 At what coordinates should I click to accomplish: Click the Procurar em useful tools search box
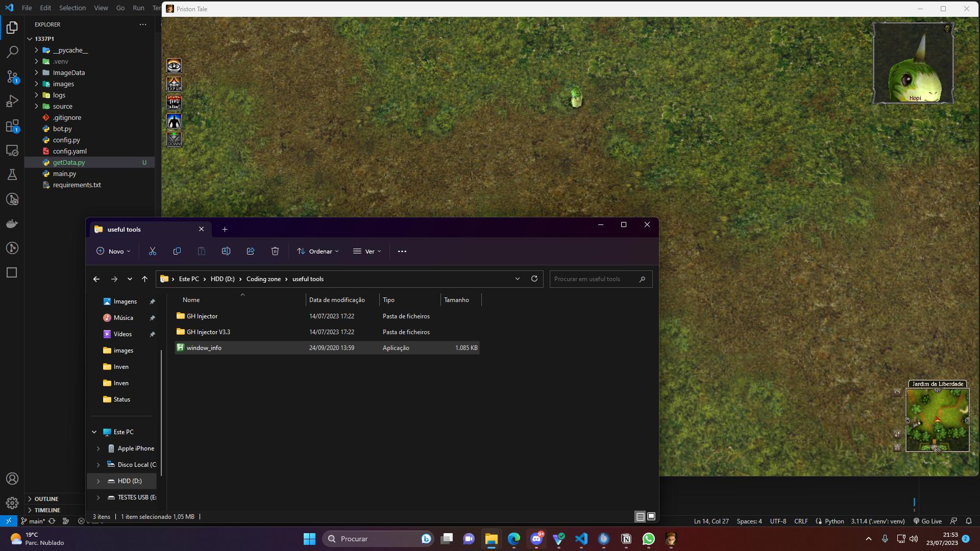601,279
